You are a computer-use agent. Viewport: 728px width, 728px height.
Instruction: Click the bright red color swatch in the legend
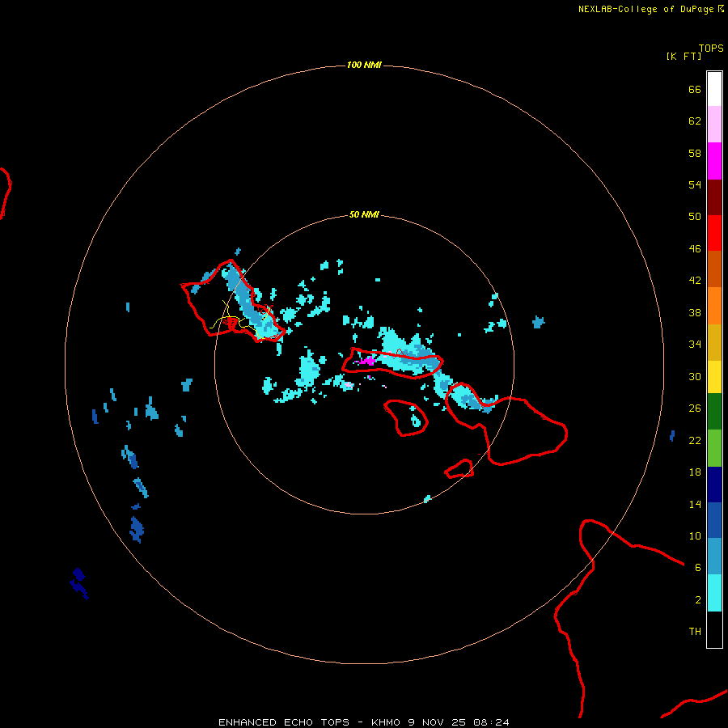pos(714,233)
